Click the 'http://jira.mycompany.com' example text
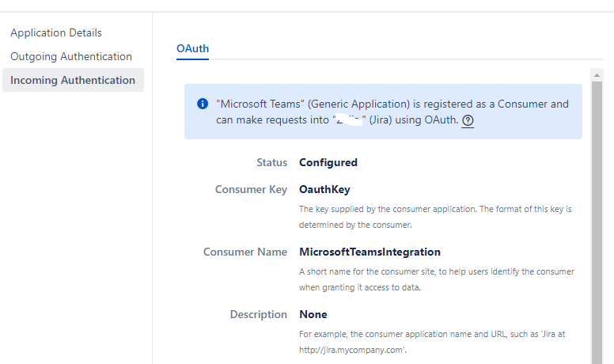This screenshot has height=364, width=614. (x=352, y=350)
